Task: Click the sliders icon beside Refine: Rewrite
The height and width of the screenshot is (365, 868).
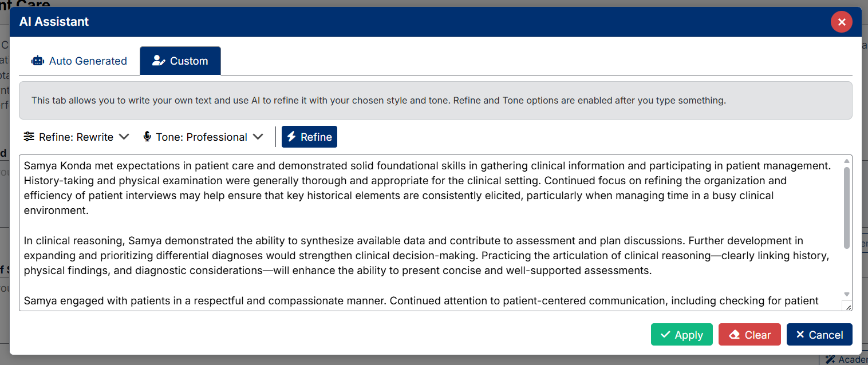Action: click(29, 137)
